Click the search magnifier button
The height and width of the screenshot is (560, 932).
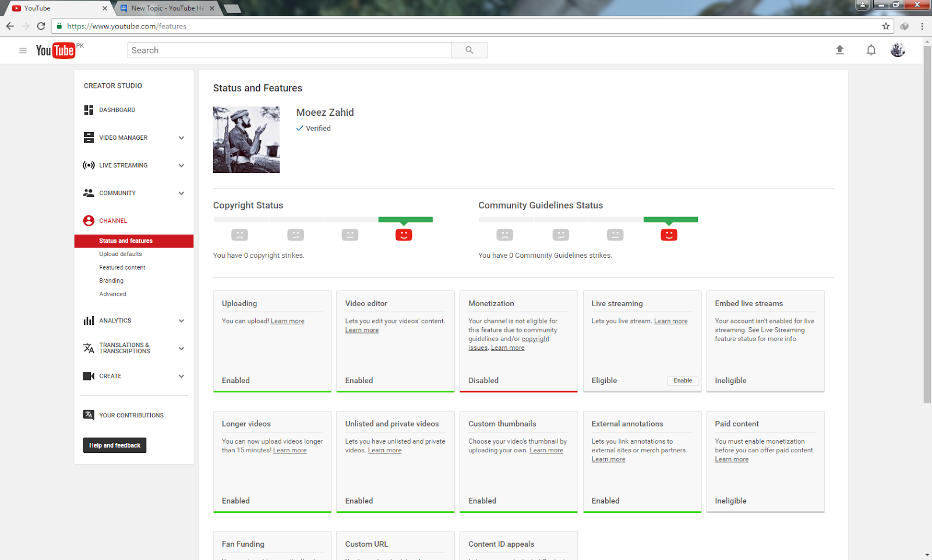tap(469, 50)
